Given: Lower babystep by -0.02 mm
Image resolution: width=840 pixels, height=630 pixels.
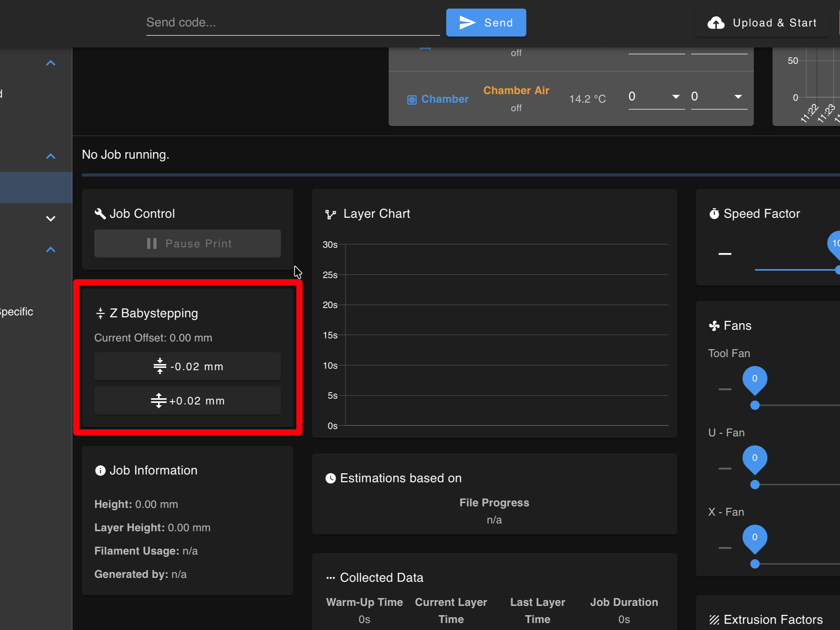Looking at the screenshot, I should [187, 366].
